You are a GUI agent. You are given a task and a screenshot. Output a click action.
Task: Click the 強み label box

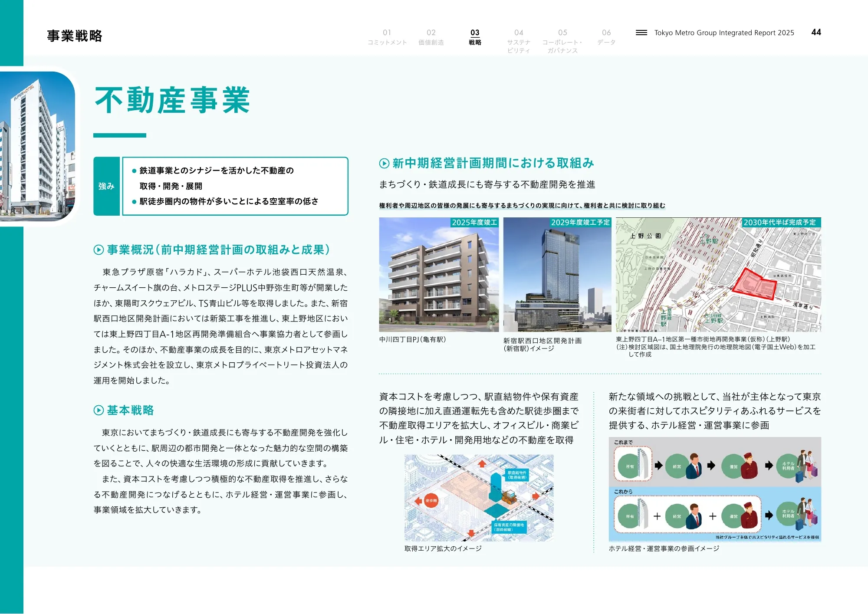pos(106,186)
